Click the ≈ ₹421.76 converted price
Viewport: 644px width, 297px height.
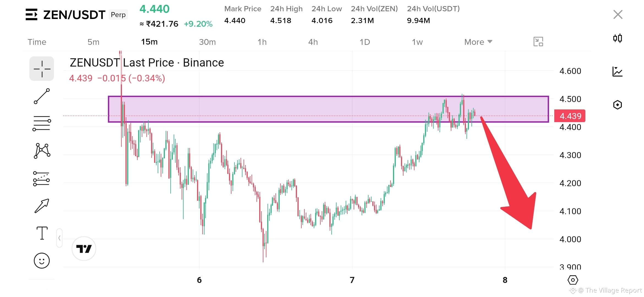point(159,24)
